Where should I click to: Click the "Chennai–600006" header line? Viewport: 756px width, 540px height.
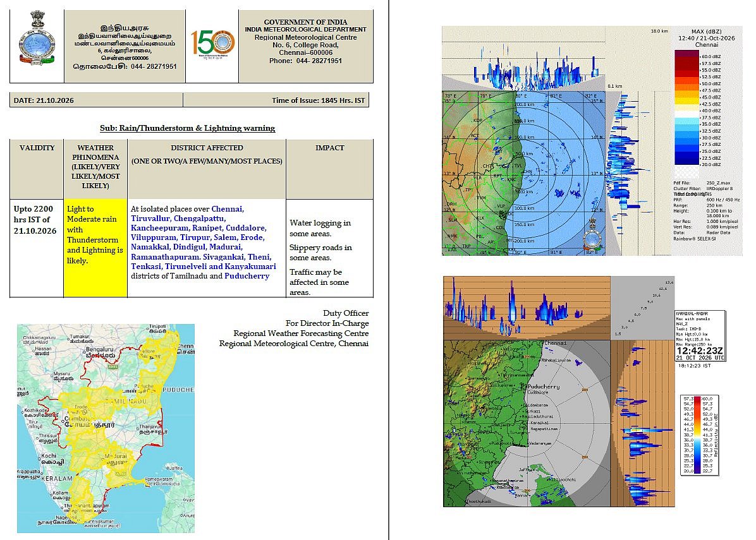pyautogui.click(x=306, y=52)
